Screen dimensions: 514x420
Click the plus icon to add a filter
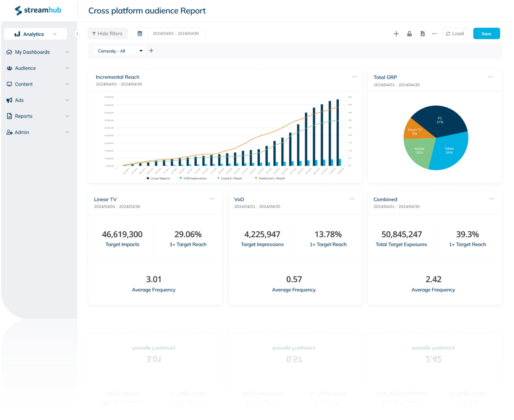[x=151, y=51]
